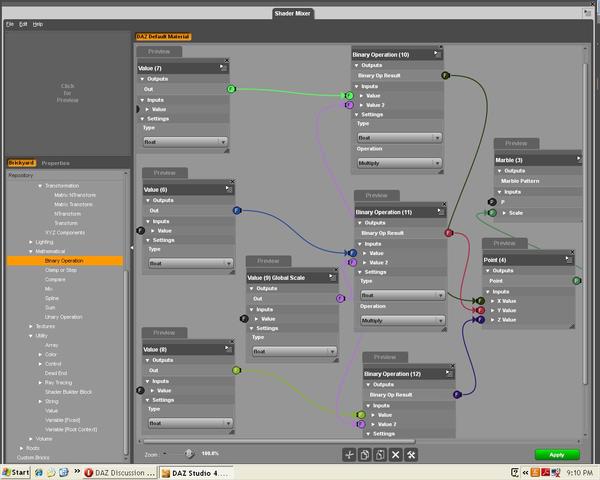
Task: Click the Point output port on Point (4)
Action: tap(577, 281)
